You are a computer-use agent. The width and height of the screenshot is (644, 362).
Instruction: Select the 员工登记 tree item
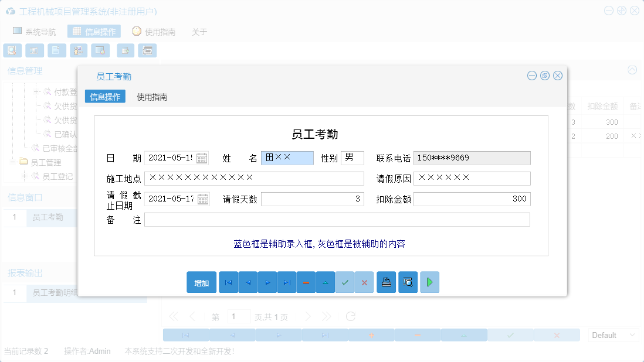coord(58,176)
